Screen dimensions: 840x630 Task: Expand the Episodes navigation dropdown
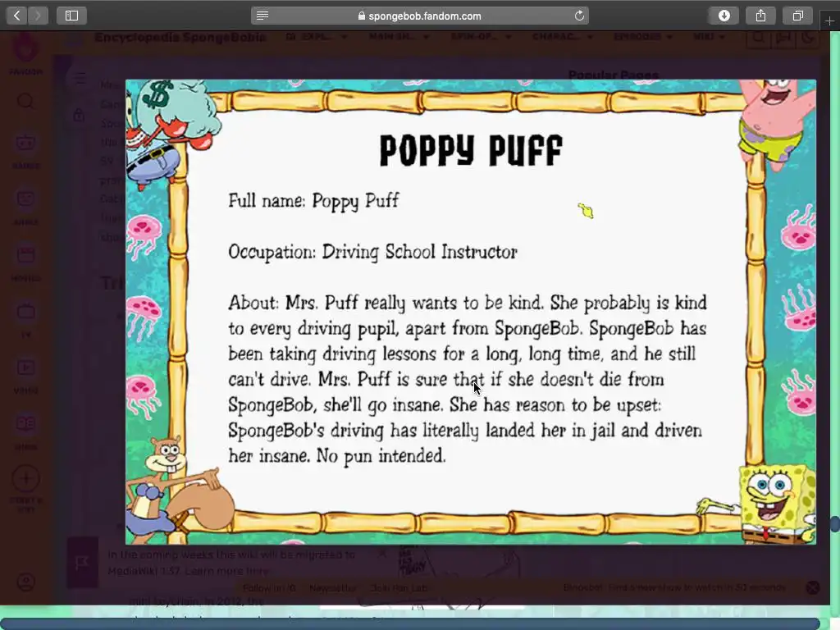pos(643,37)
